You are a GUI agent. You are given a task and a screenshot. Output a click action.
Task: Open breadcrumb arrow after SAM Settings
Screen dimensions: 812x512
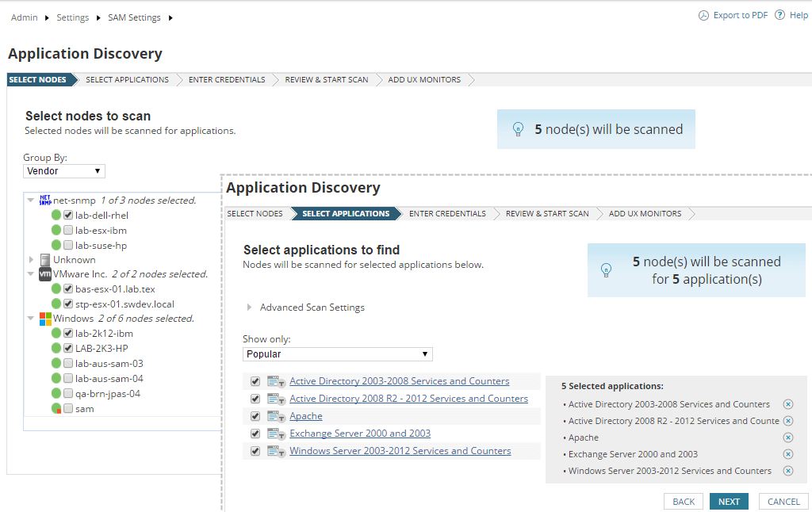coord(170,18)
